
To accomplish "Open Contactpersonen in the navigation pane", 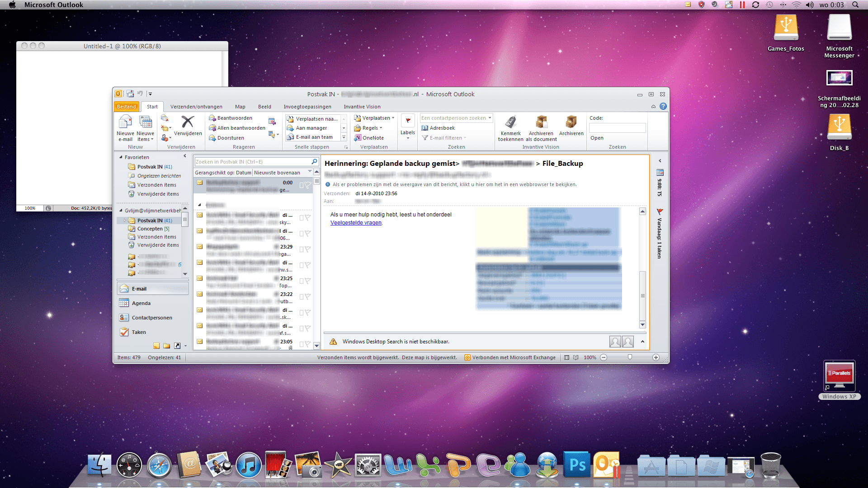I will click(x=153, y=318).
